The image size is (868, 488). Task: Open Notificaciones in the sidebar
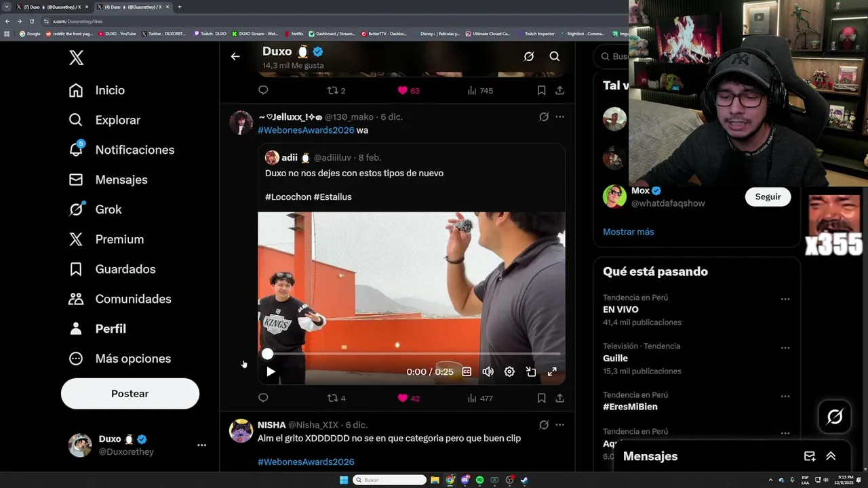point(121,150)
